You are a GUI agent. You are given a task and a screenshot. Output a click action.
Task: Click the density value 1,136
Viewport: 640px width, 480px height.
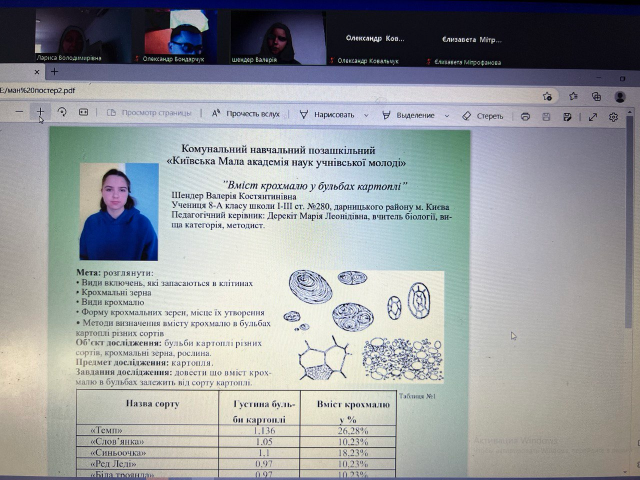(264, 431)
